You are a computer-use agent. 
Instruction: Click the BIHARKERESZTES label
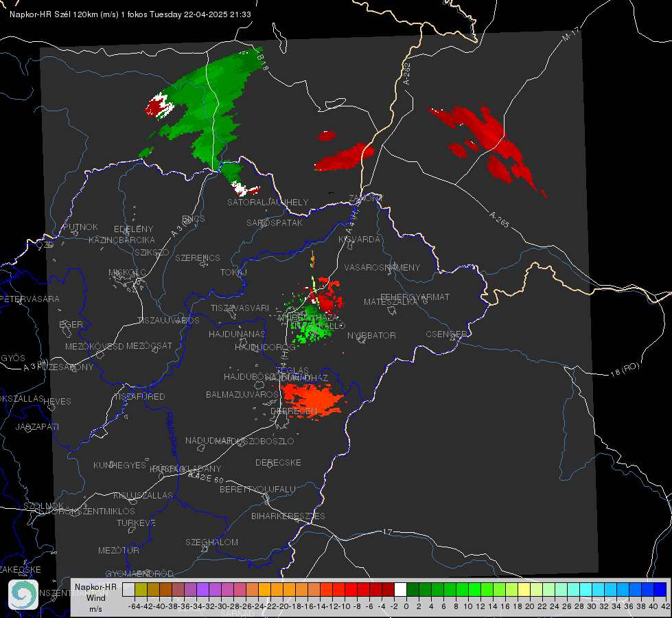click(x=288, y=516)
